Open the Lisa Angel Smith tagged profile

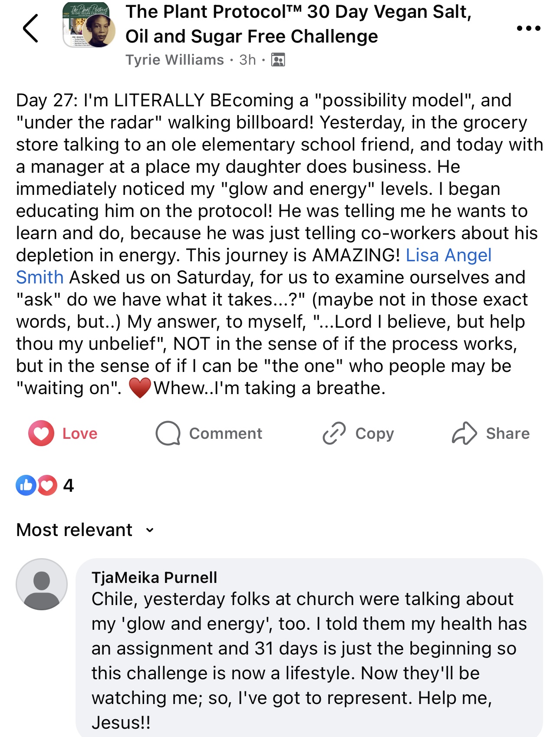[x=448, y=255]
